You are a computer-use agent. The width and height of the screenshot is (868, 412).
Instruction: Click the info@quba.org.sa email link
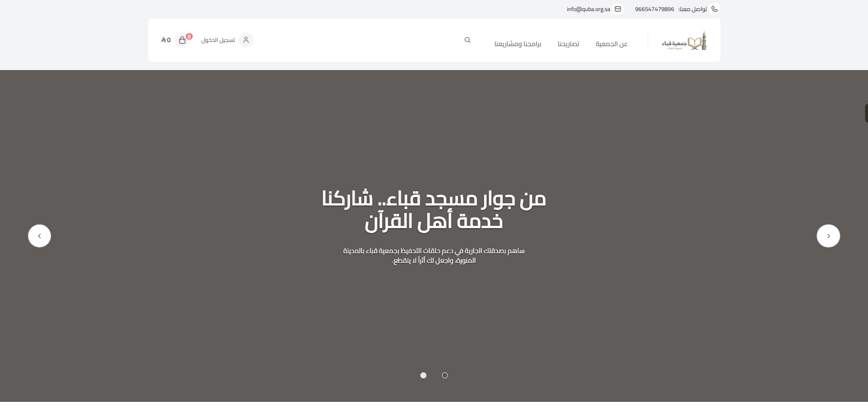589,9
